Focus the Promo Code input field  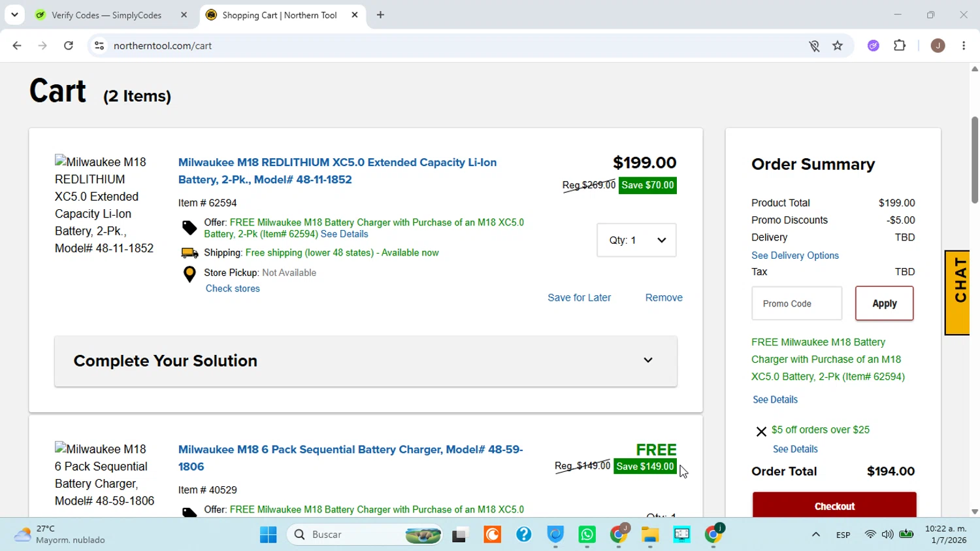pos(796,303)
